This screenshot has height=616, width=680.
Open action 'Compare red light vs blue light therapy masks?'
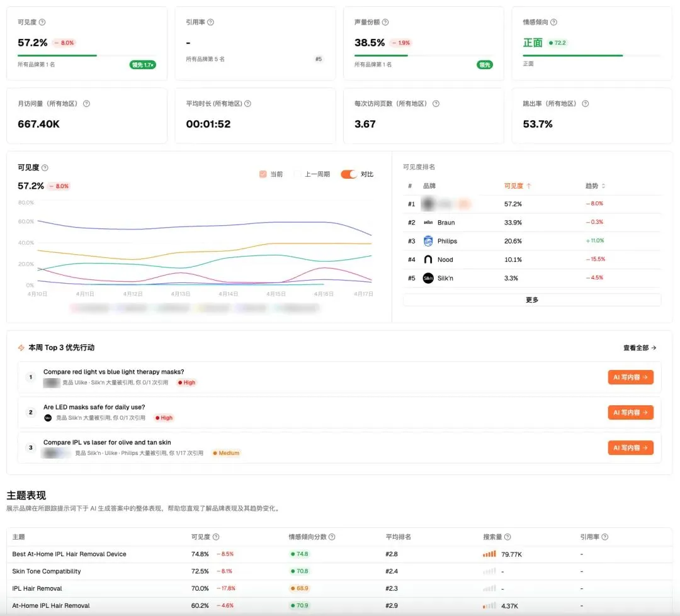click(113, 372)
